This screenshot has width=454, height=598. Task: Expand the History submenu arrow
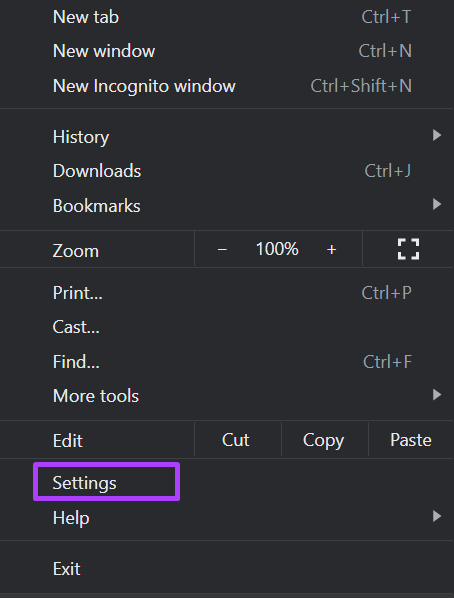[437, 135]
